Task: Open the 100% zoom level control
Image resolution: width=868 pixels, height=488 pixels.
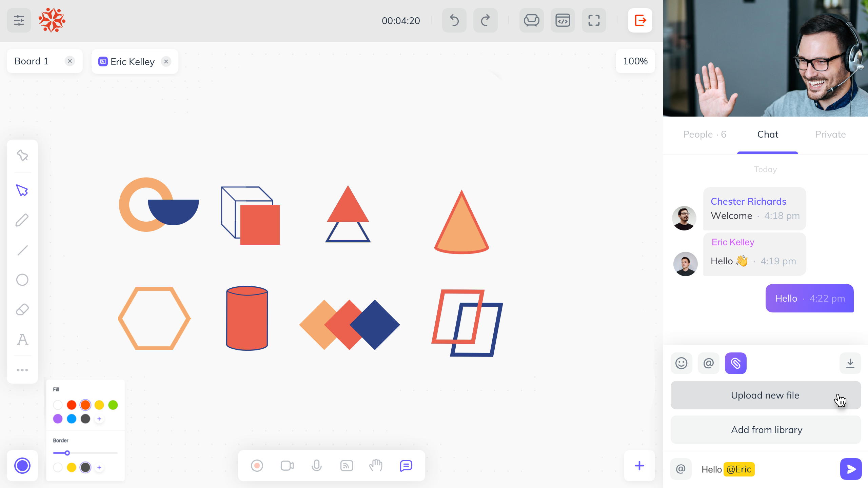Action: (635, 61)
